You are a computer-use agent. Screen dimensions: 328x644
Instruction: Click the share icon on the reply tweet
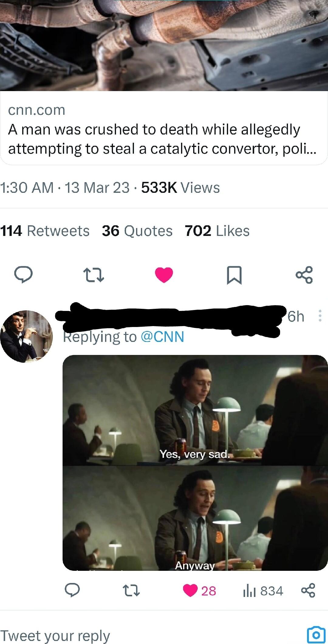[309, 591]
